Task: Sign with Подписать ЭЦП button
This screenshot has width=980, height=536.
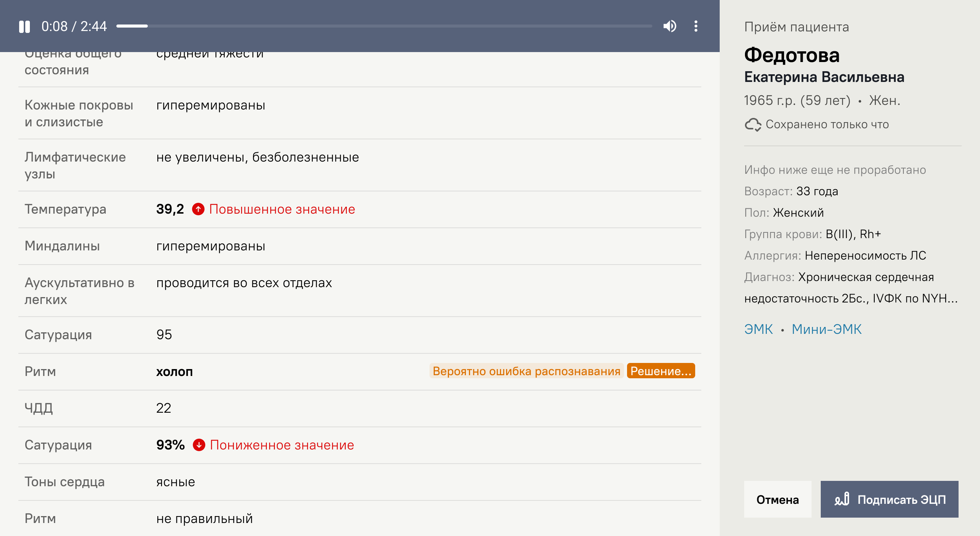Action: coord(890,499)
